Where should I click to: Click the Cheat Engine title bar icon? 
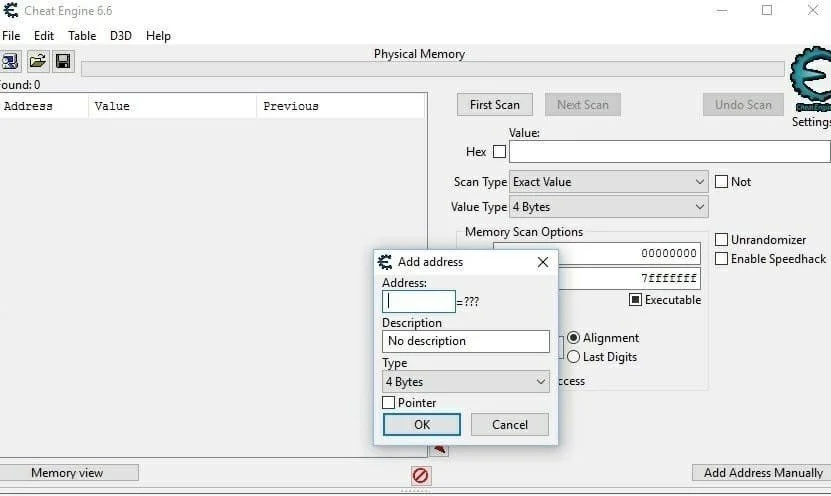[x=10, y=11]
